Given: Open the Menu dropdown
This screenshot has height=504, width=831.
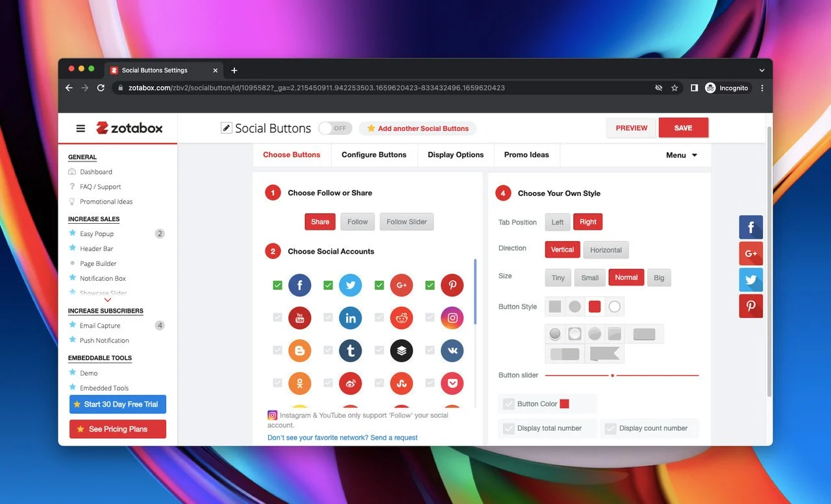Looking at the screenshot, I should tap(682, 155).
